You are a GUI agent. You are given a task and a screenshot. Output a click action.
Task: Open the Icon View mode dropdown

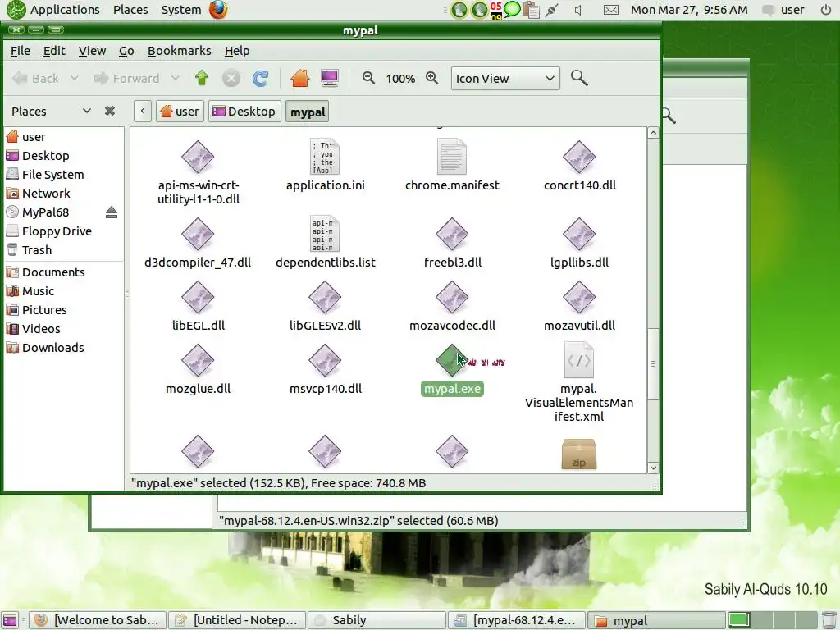[x=505, y=78]
